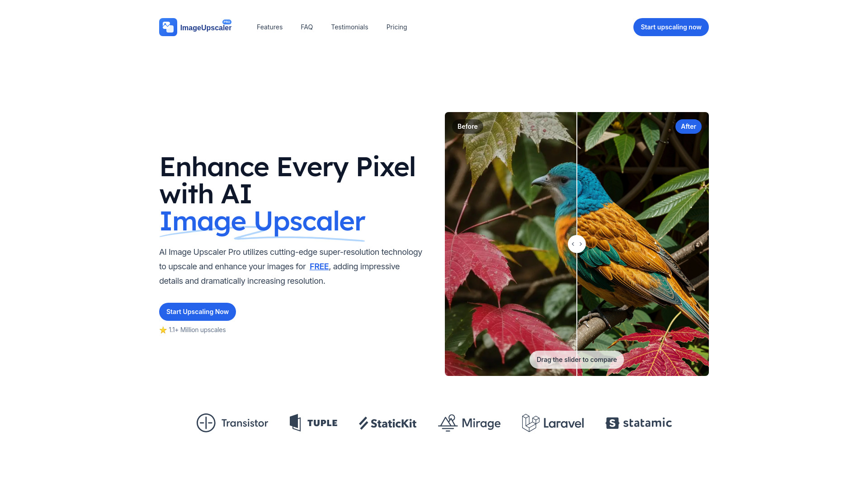
Task: Select the Testimonials navigation tab
Action: (349, 27)
